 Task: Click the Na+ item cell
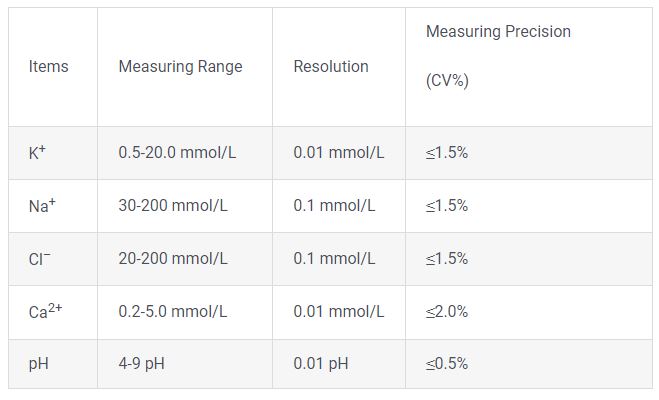tap(43, 206)
